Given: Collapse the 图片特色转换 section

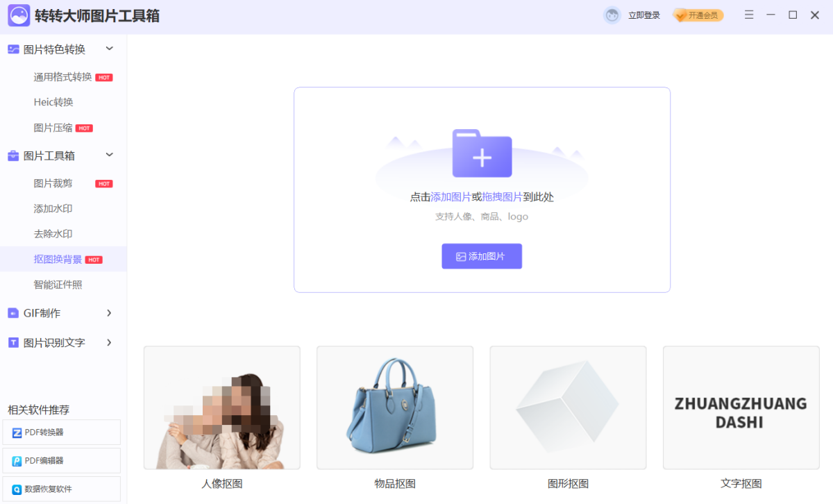Looking at the screenshot, I should click(109, 49).
